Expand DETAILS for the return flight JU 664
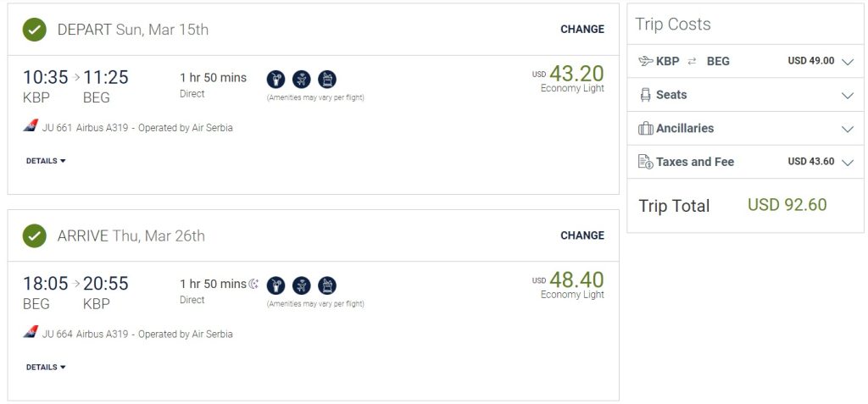The width and height of the screenshot is (868, 404). 46,368
